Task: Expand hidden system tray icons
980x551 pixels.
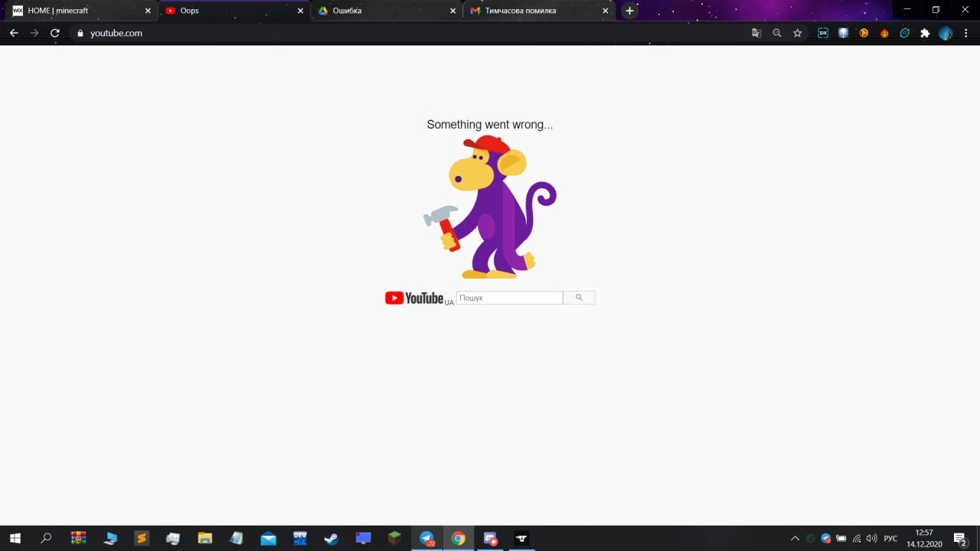Action: pos(795,539)
